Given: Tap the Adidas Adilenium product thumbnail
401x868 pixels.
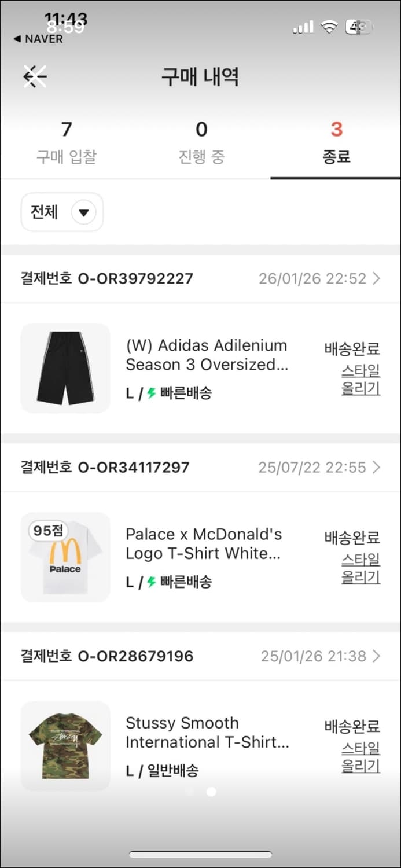Looking at the screenshot, I should pyautogui.click(x=65, y=368).
